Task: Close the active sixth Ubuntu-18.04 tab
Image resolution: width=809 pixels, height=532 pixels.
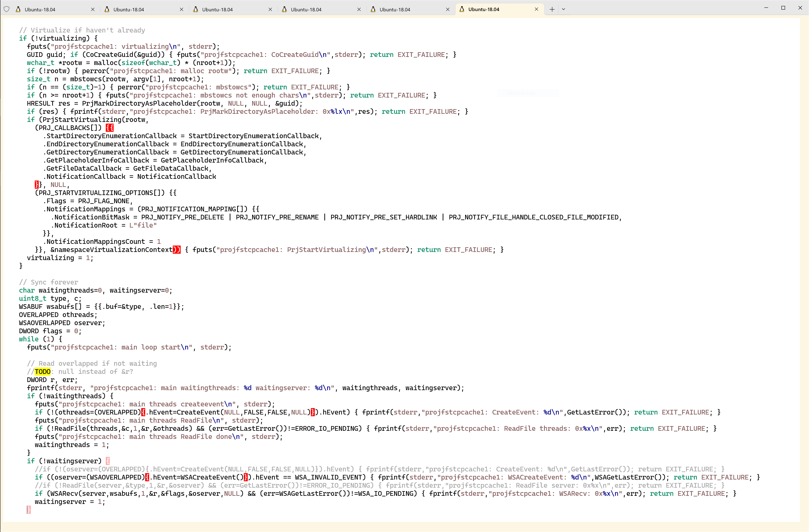Action: click(536, 9)
